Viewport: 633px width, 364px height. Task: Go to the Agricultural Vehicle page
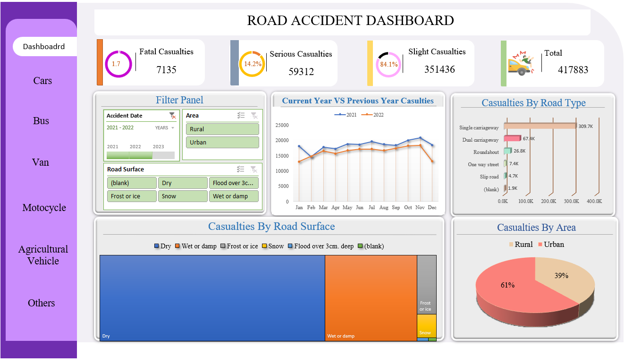click(44, 255)
